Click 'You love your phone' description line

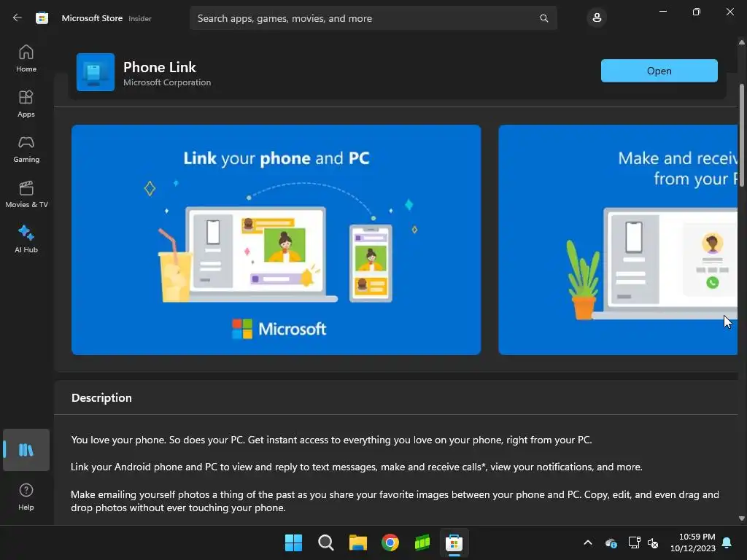(x=332, y=440)
